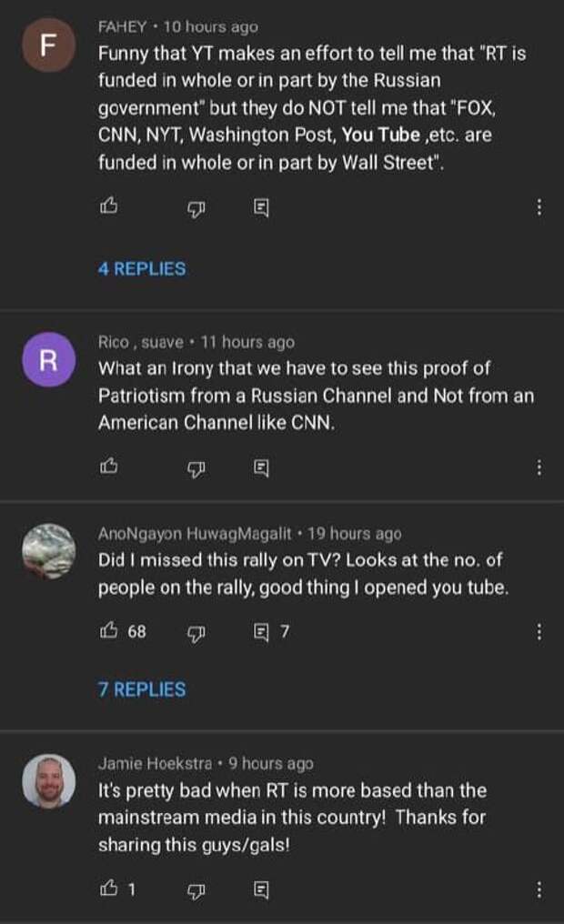Open overflow menu on AnoNgayon HuwagMagalit's comment
The width and height of the screenshot is (564, 924).
pos(539,632)
